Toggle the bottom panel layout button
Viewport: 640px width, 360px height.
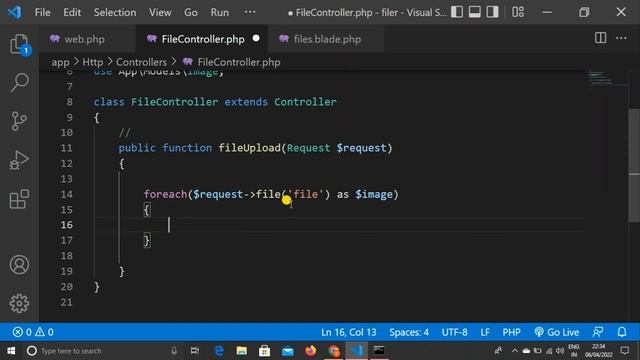tap(475, 12)
